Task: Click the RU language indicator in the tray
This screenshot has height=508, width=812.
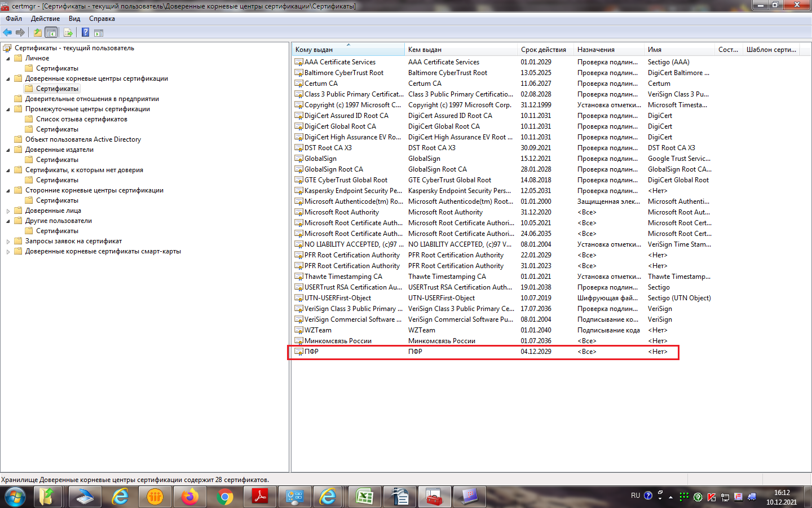Action: click(x=636, y=496)
